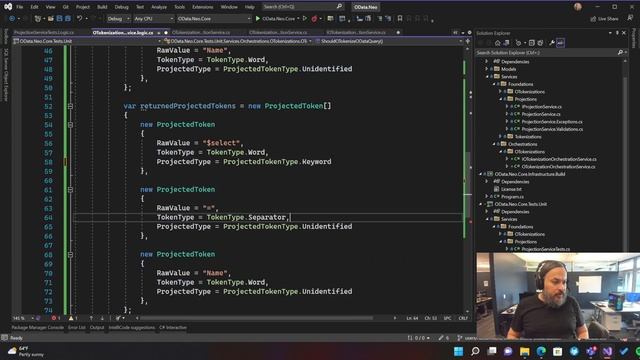
Task: Click the error count icon in the status strip
Action: click(54, 318)
